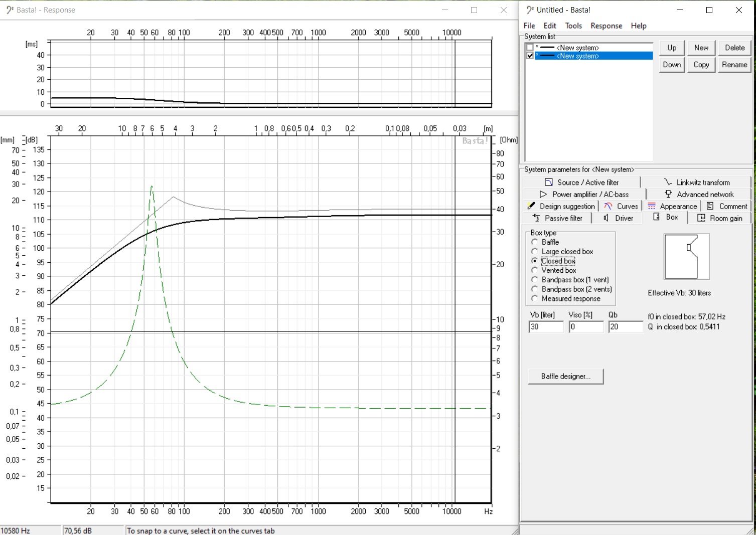Switch to the Passive filter tab

pyautogui.click(x=557, y=218)
